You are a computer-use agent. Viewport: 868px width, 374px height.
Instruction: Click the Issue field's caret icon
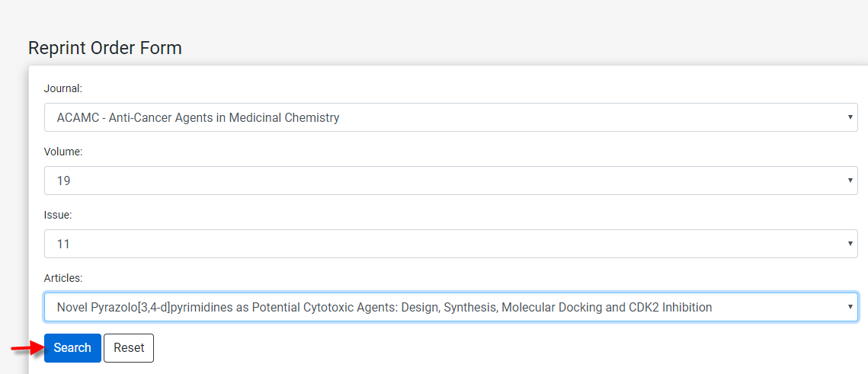pyautogui.click(x=850, y=244)
